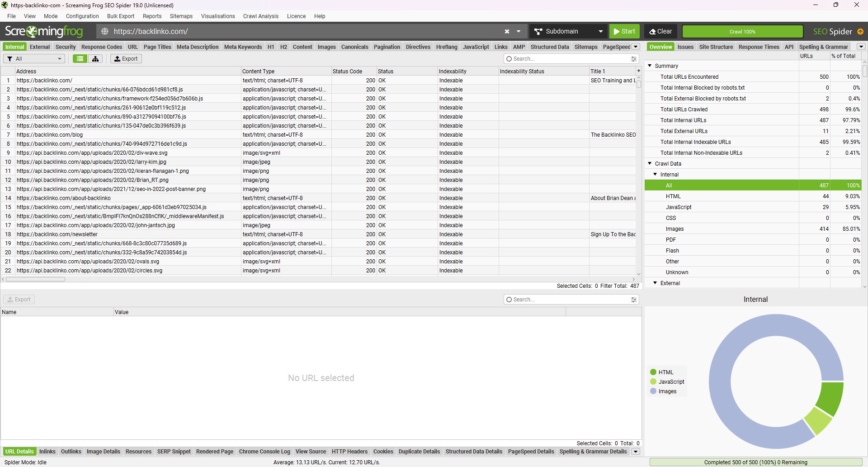Open the Meta Description tab
Image resolution: width=868 pixels, height=467 pixels.
pyautogui.click(x=198, y=47)
